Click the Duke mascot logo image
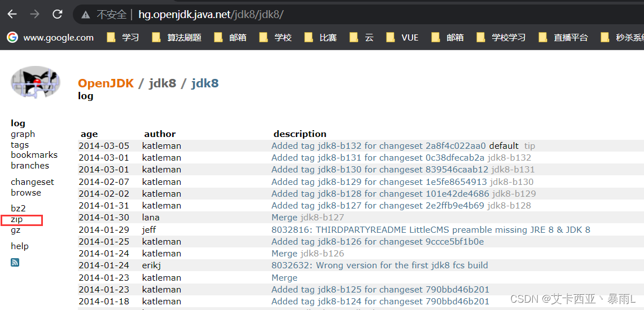The height and width of the screenshot is (310, 644). point(36,82)
